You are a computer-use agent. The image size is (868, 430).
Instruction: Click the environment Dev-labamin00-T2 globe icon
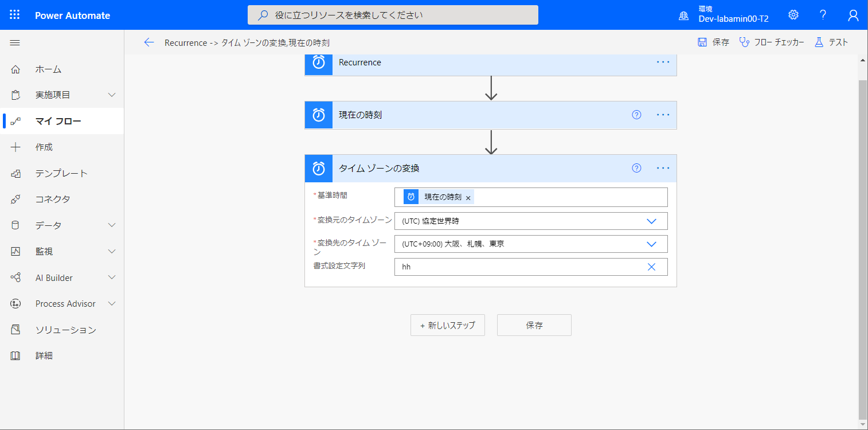(683, 15)
